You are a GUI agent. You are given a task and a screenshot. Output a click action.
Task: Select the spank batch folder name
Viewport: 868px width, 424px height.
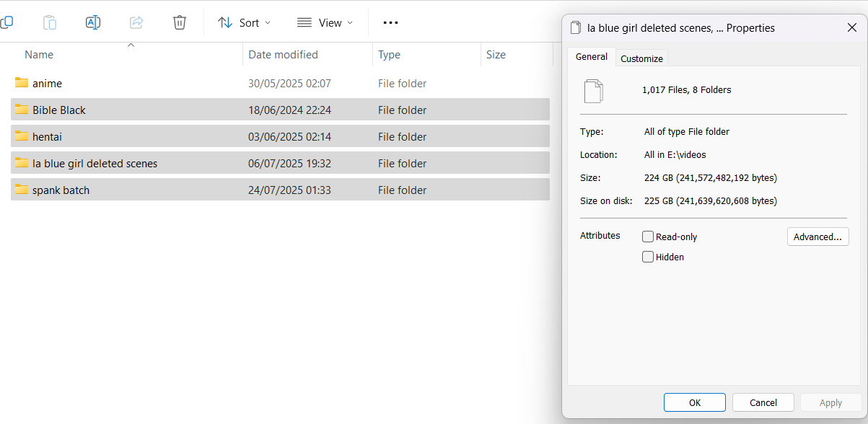pyautogui.click(x=61, y=190)
